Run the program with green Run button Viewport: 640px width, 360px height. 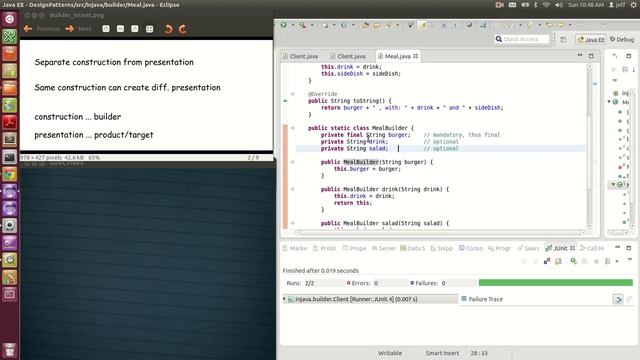coord(283,25)
